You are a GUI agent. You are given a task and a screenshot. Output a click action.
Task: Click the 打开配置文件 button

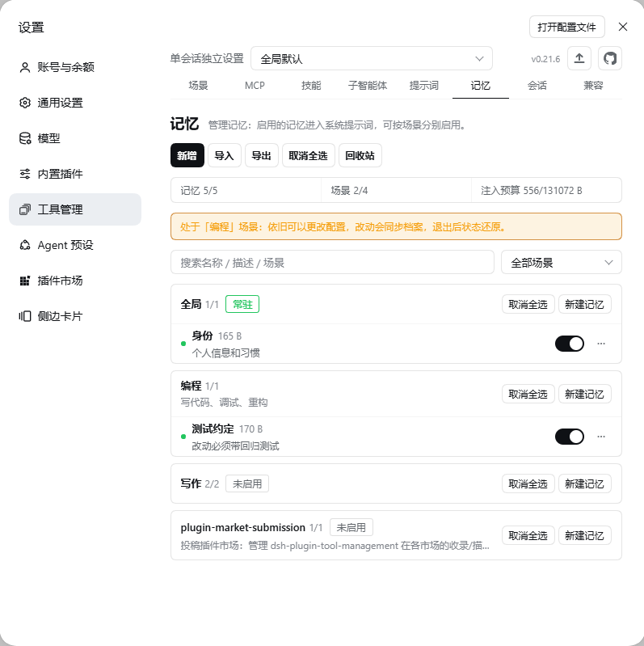tap(567, 27)
